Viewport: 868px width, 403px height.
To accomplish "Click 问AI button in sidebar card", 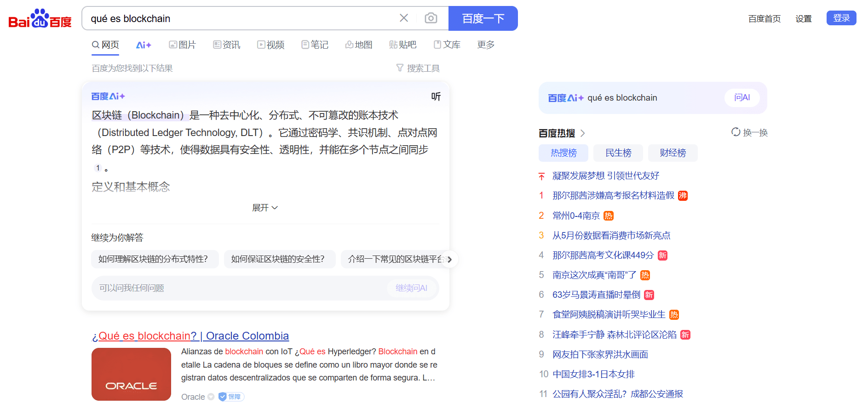I will coord(742,97).
